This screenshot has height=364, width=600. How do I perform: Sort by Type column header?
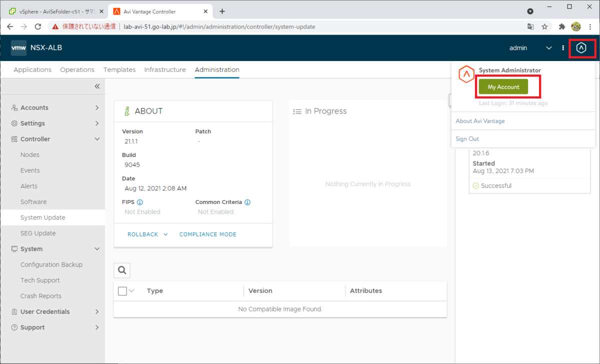point(155,291)
